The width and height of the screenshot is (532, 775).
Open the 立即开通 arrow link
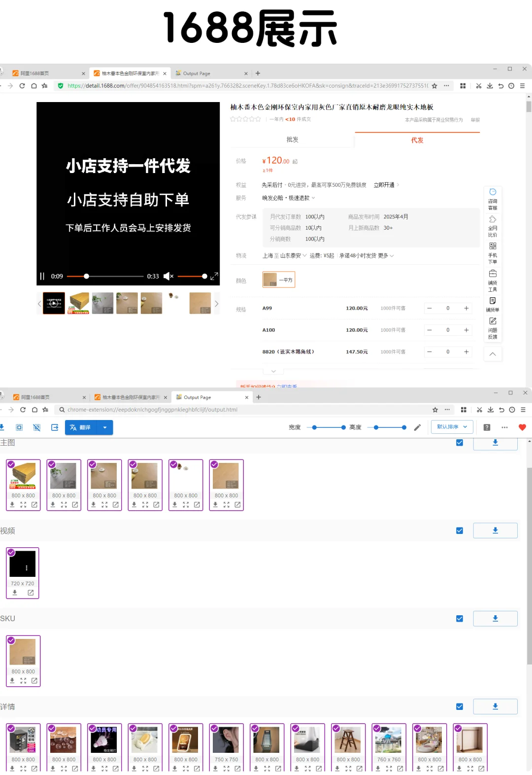click(x=387, y=185)
